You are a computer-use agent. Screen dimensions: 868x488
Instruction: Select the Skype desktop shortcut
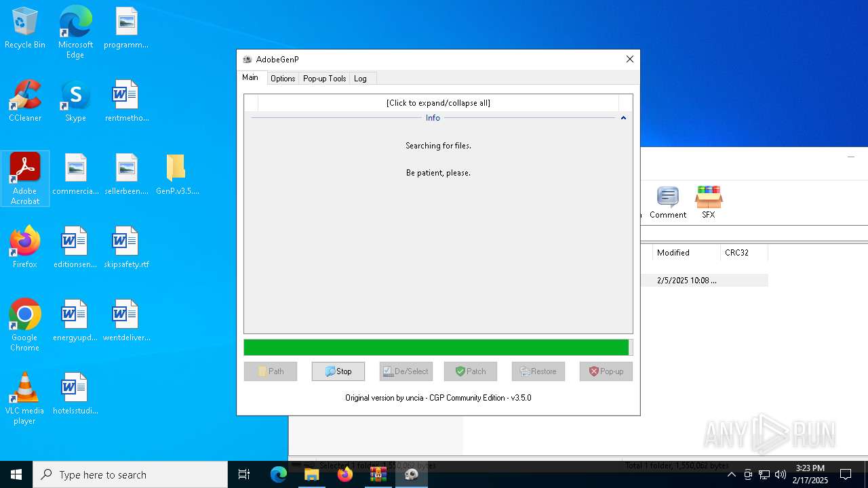pyautogui.click(x=75, y=102)
